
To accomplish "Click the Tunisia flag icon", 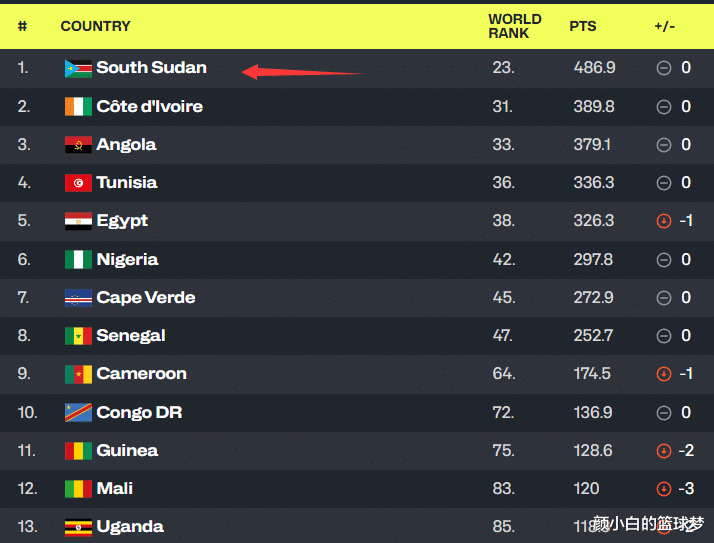I will click(78, 183).
